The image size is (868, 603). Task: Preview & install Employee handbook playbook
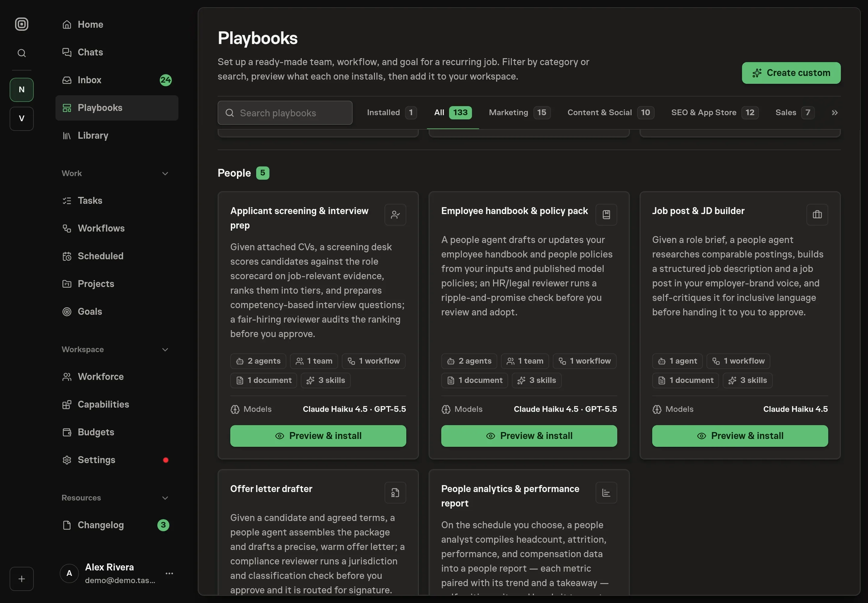click(529, 436)
